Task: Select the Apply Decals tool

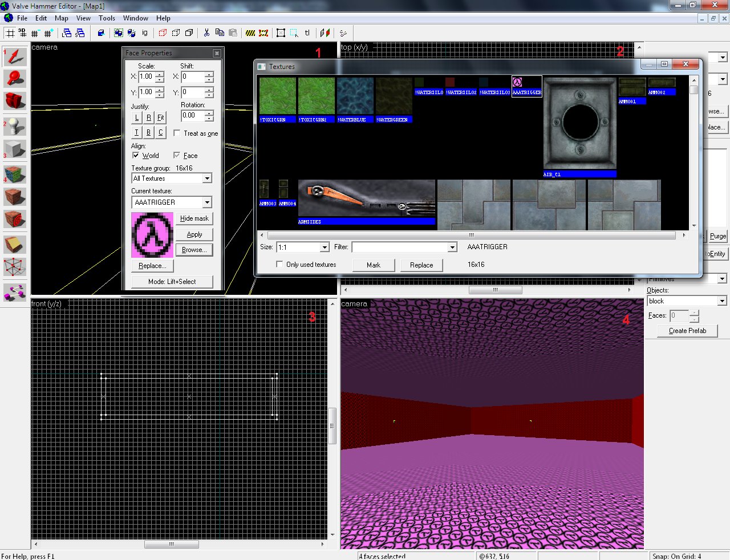Action: point(15,219)
